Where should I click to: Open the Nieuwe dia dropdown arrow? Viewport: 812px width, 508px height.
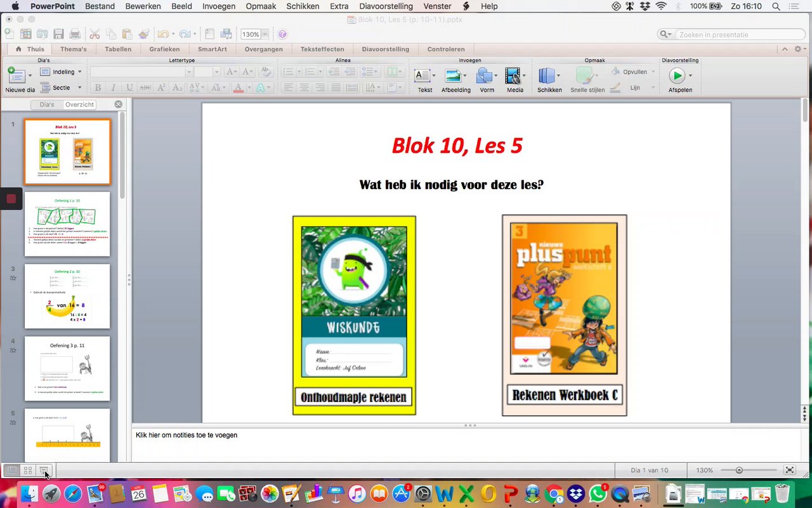[x=31, y=76]
